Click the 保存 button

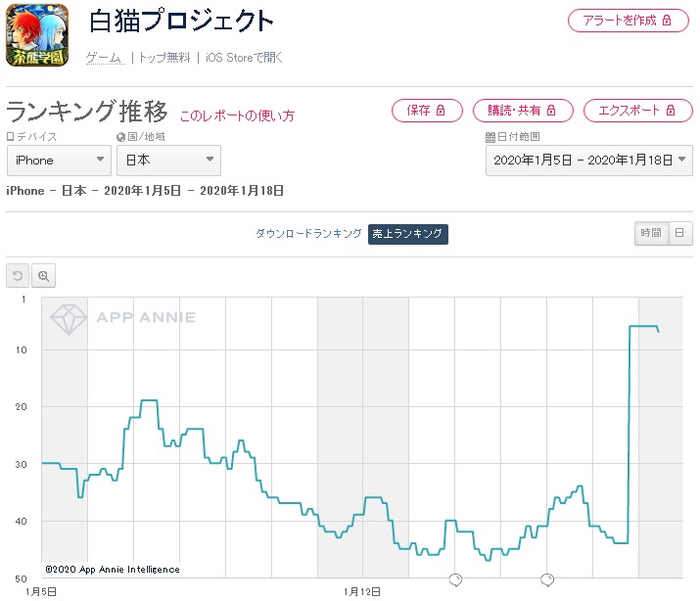coord(427,111)
